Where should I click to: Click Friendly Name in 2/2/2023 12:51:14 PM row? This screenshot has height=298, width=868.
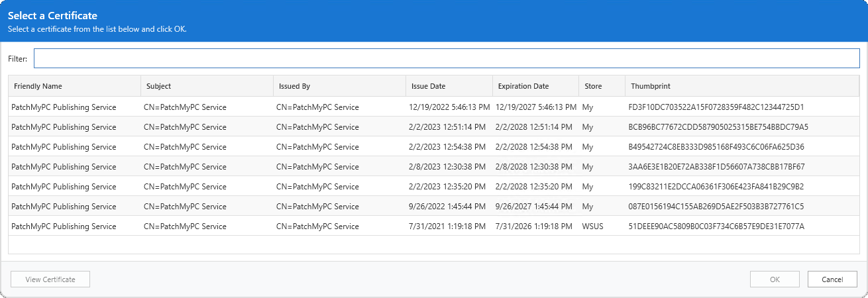pos(64,127)
